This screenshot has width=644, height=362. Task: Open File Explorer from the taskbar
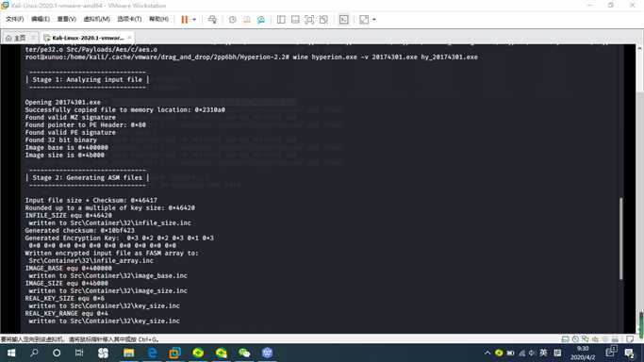click(x=129, y=353)
